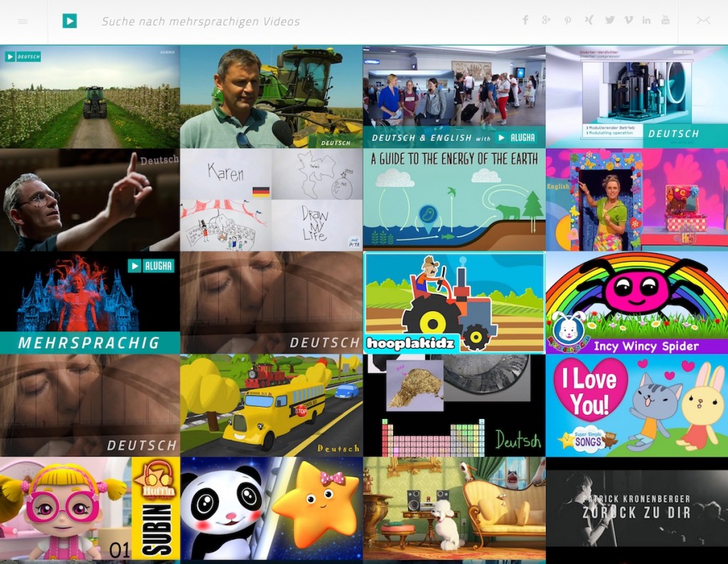Open the white poodle living room video
Screen dimensions: 728x564
point(454,509)
